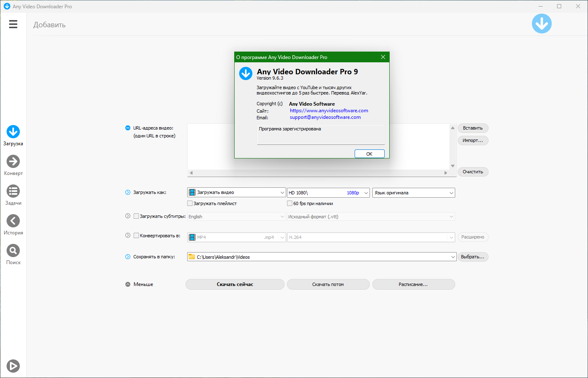Click the Скачать сейчас button
This screenshot has width=588, height=378.
[x=235, y=284]
